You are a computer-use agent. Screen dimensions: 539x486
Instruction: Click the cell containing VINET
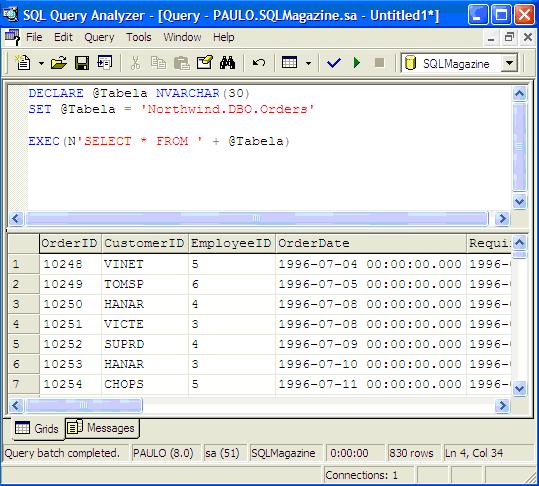click(x=144, y=264)
